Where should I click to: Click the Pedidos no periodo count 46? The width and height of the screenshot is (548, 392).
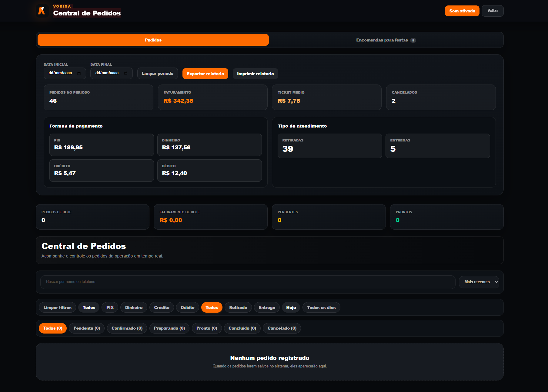pos(53,101)
